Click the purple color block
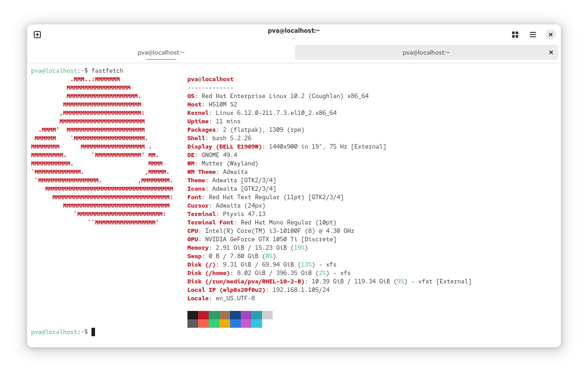 (246, 315)
